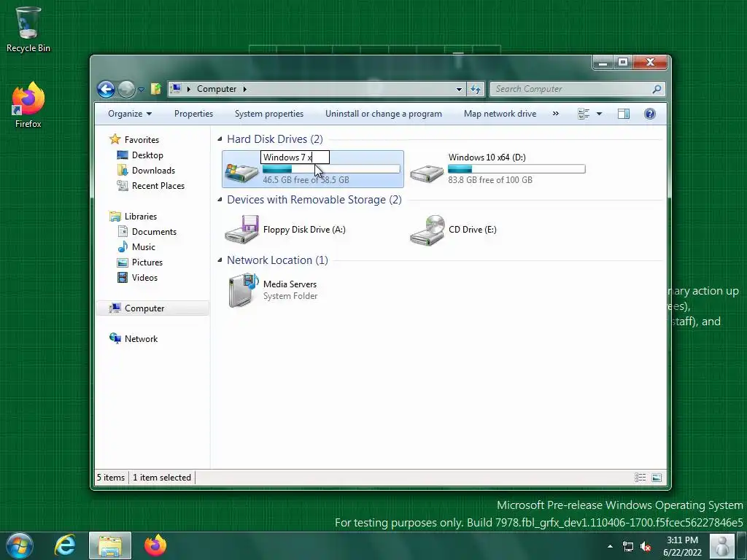Click Properties in the toolbar
This screenshot has width=747, height=560.
193,114
